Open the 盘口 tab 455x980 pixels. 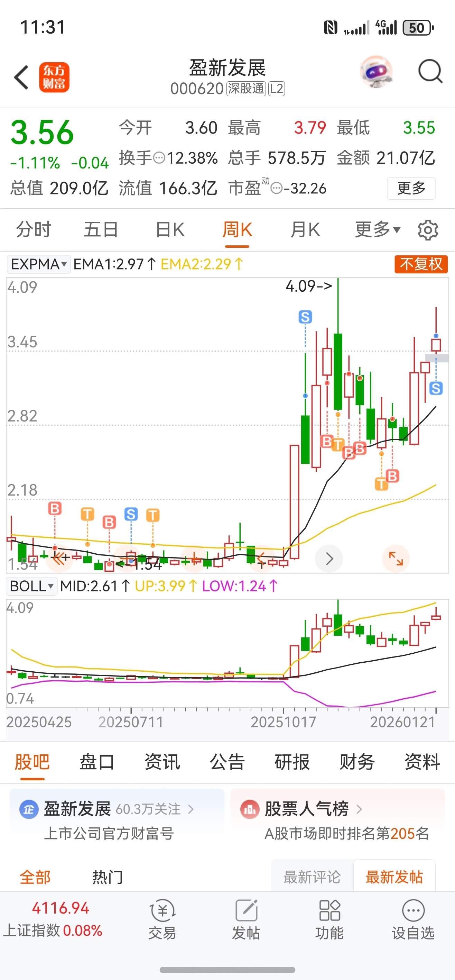(97, 762)
